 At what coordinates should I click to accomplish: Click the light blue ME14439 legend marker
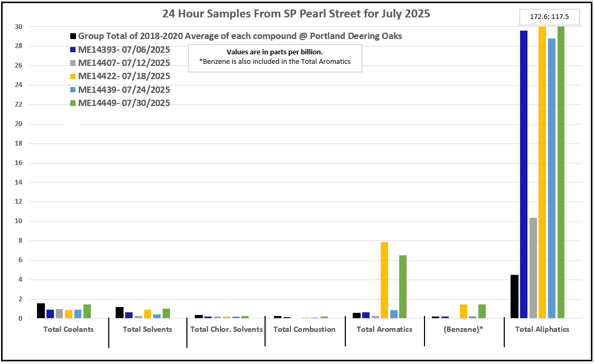tap(73, 90)
